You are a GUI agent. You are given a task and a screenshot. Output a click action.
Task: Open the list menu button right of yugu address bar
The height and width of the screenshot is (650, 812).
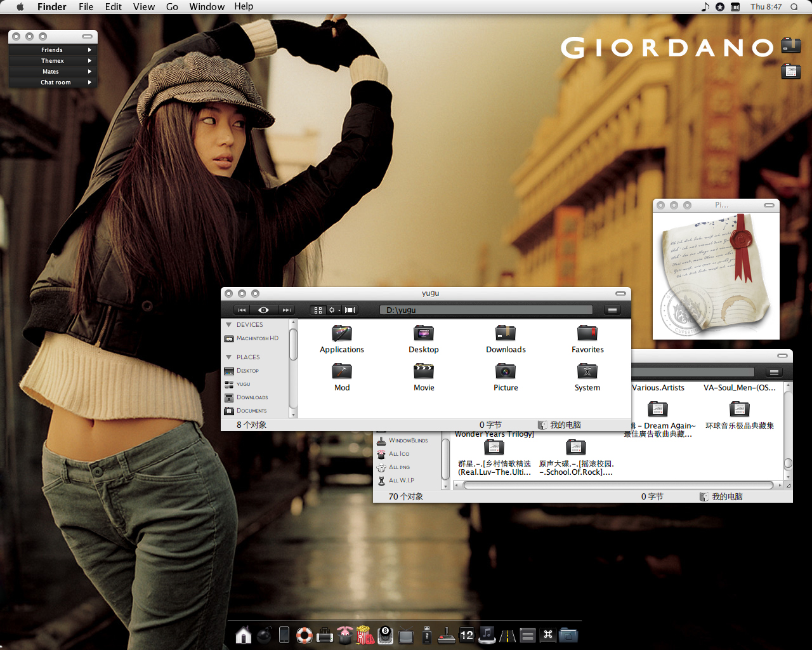pyautogui.click(x=612, y=310)
